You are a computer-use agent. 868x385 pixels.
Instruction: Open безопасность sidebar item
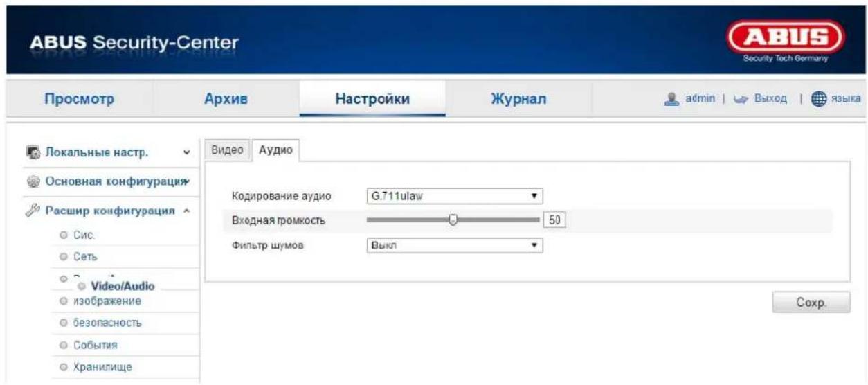109,323
